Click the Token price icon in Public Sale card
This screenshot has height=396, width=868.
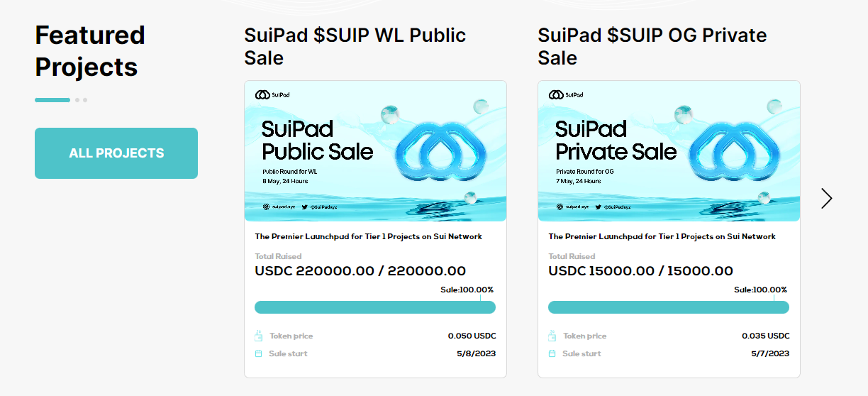coord(258,336)
